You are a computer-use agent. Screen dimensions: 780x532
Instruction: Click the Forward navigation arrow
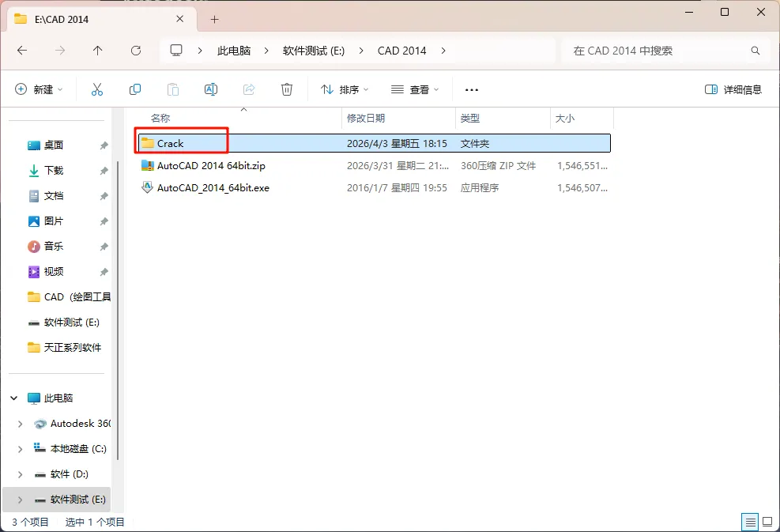click(60, 51)
